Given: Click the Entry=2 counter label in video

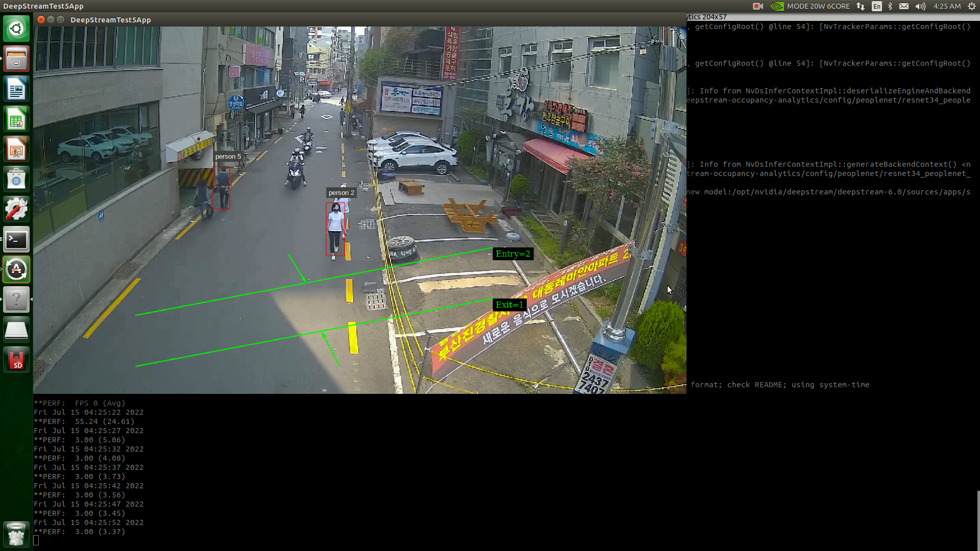Looking at the screenshot, I should [512, 254].
